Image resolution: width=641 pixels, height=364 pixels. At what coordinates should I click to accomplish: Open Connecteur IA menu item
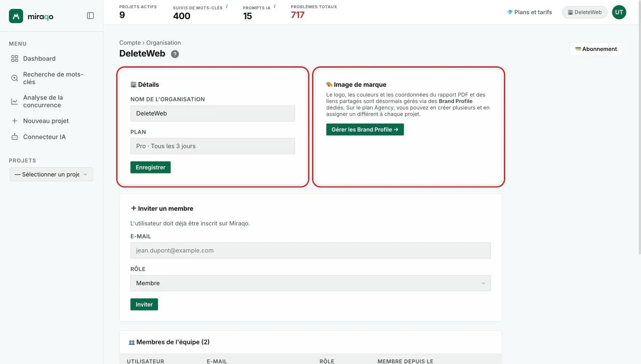coord(45,137)
